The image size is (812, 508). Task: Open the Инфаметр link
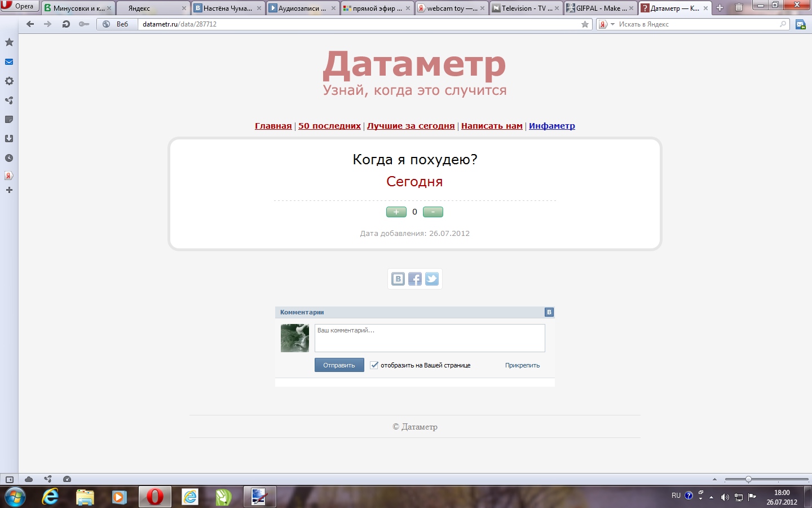coord(552,126)
